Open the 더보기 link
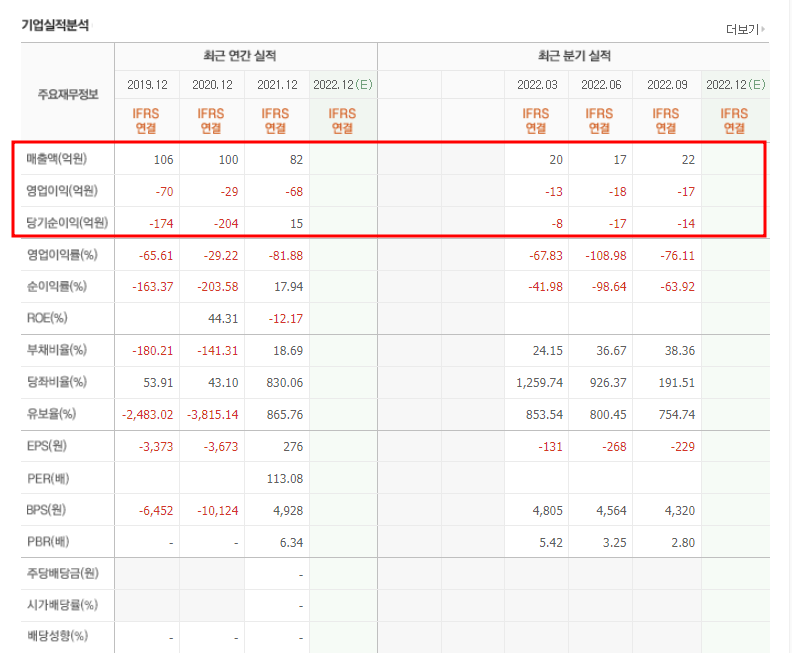This screenshot has width=792, height=653. pos(742,30)
